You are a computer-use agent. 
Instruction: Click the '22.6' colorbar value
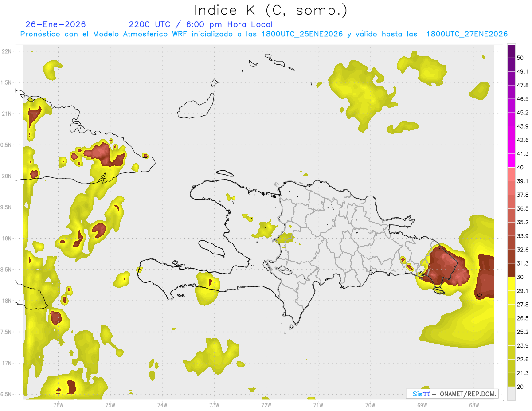[523, 359]
